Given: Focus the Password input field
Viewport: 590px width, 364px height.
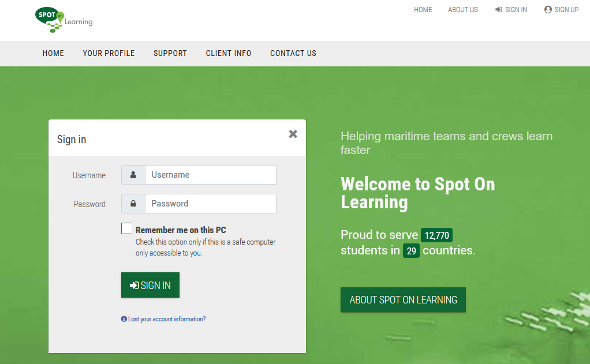Looking at the screenshot, I should [210, 204].
